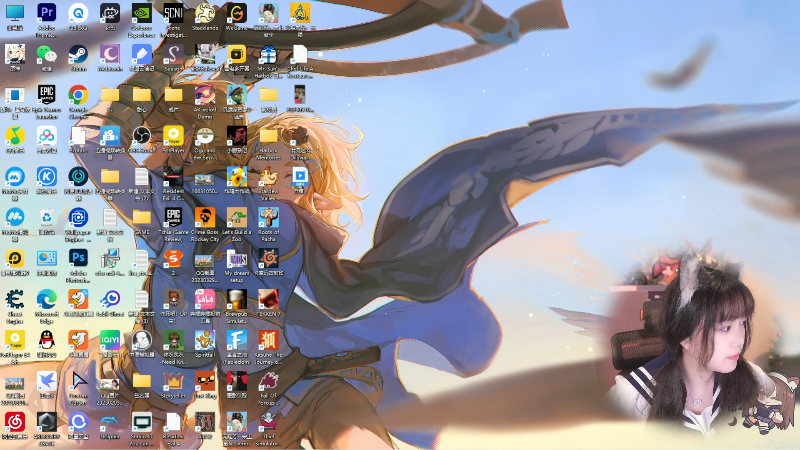The width and height of the screenshot is (800, 450).
Task: Open the Storyteller crown icon
Action: 173,381
